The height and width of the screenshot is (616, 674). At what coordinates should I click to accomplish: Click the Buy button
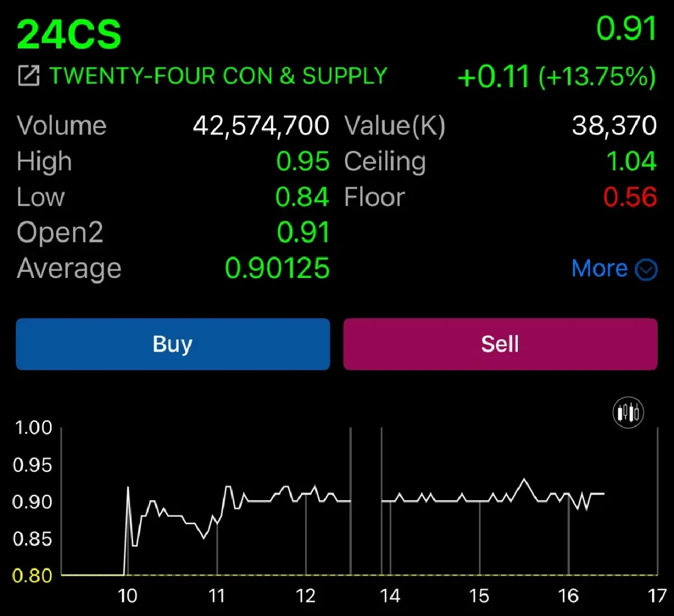tap(172, 344)
